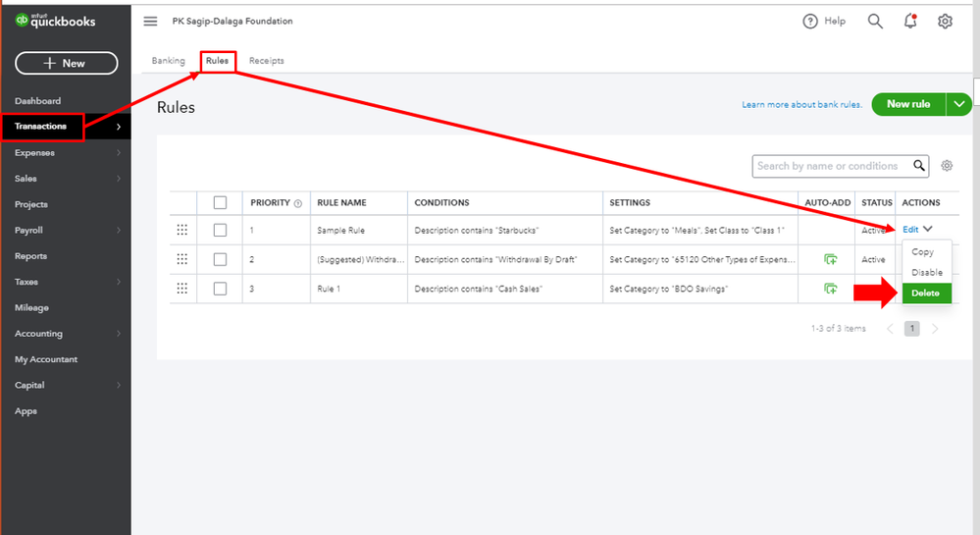Open the search magnifier in header
The height and width of the screenshot is (535, 980).
pos(875,22)
